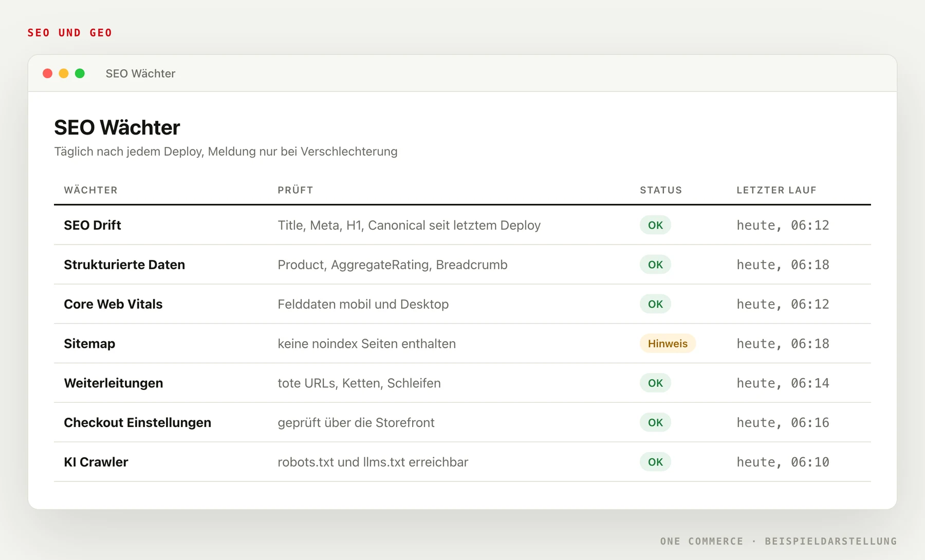The image size is (925, 560).
Task: Click the OK badge for Core Web Vitals
Action: tap(655, 304)
